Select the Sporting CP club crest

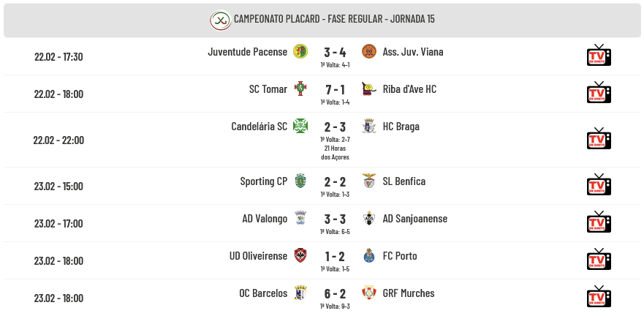click(x=300, y=181)
